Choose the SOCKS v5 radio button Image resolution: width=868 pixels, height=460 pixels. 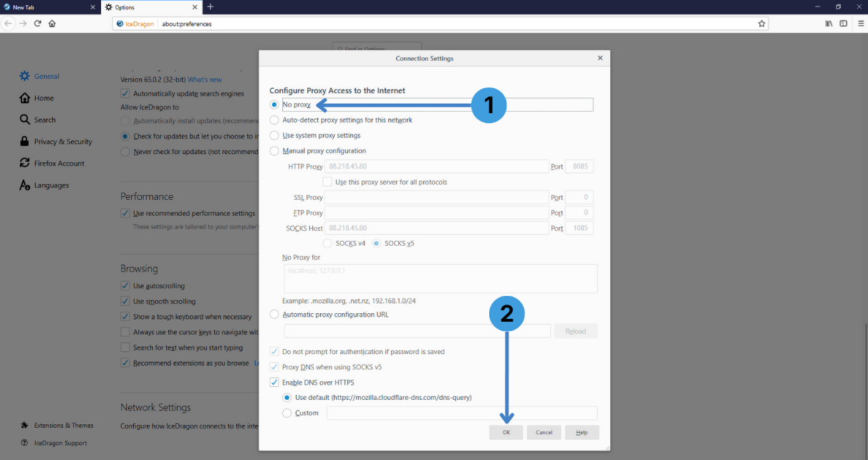click(x=376, y=243)
